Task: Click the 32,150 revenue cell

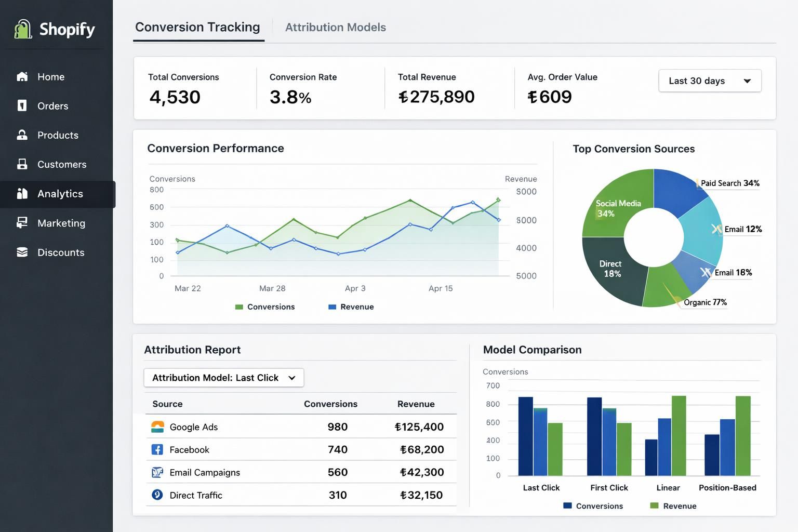Action: click(x=421, y=495)
